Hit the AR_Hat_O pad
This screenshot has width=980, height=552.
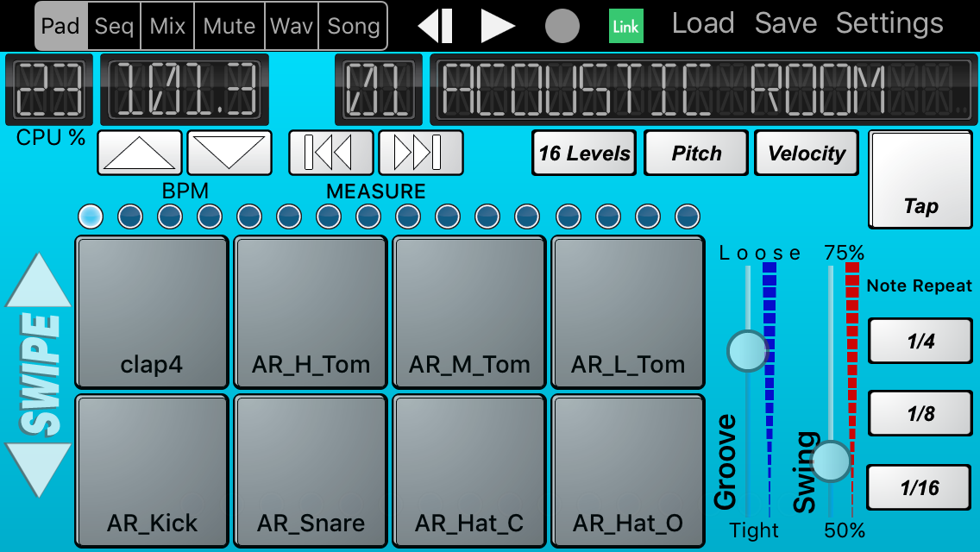[628, 471]
